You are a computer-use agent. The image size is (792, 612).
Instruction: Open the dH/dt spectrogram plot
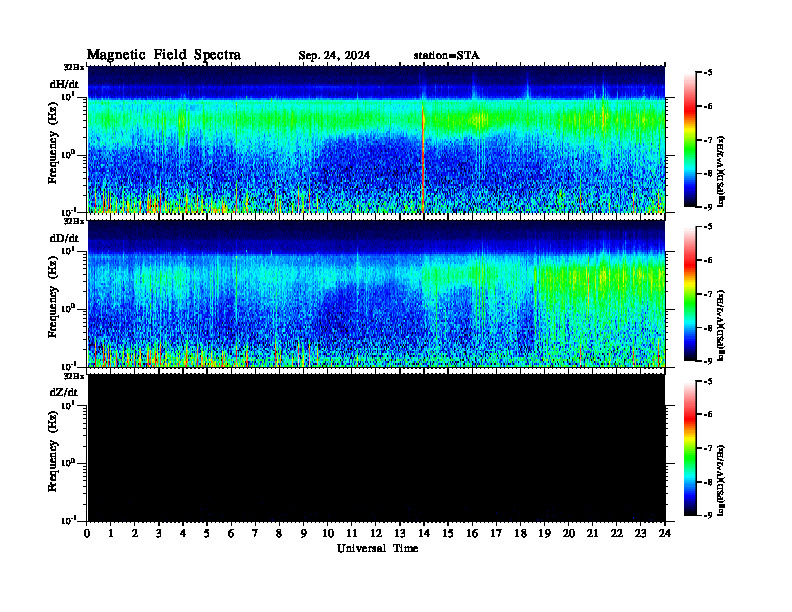[x=376, y=139]
